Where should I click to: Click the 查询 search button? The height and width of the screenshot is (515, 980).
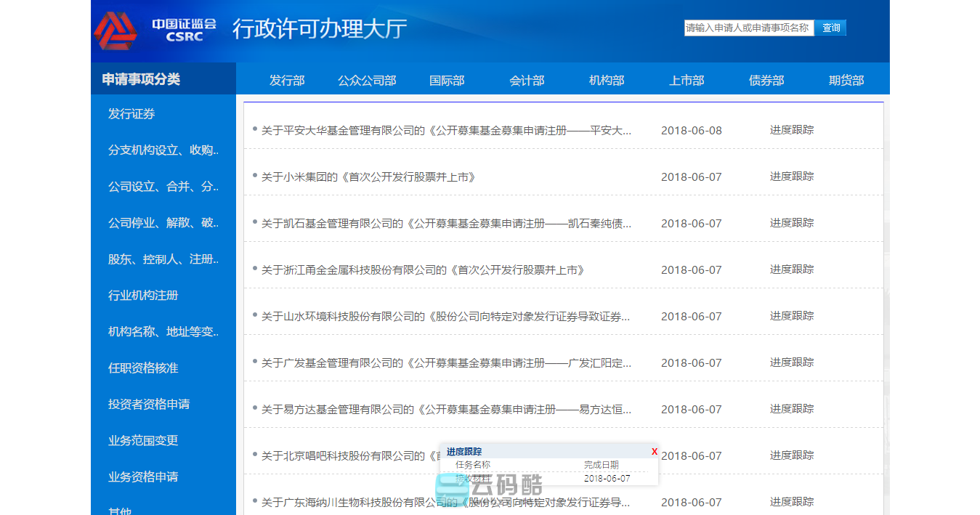click(830, 28)
